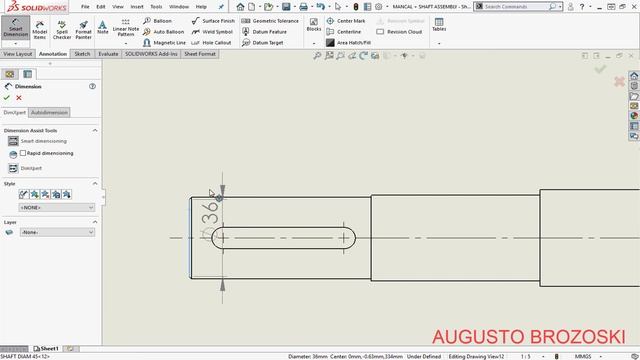
Task: Collapse the Style section
Action: click(x=95, y=184)
